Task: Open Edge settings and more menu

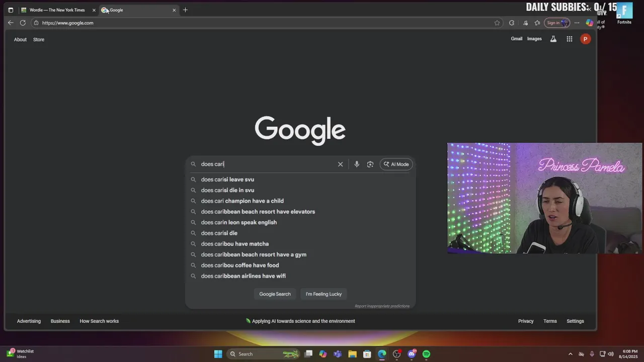Action: tap(577, 23)
